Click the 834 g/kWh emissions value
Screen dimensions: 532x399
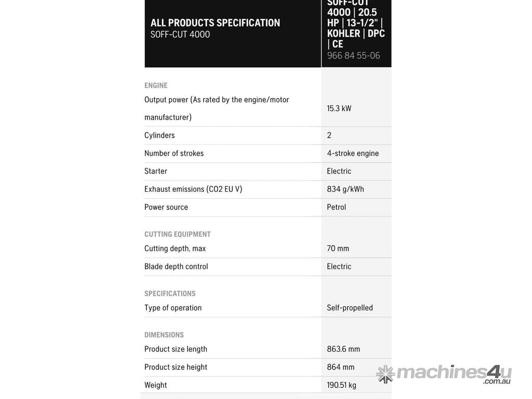[345, 189]
